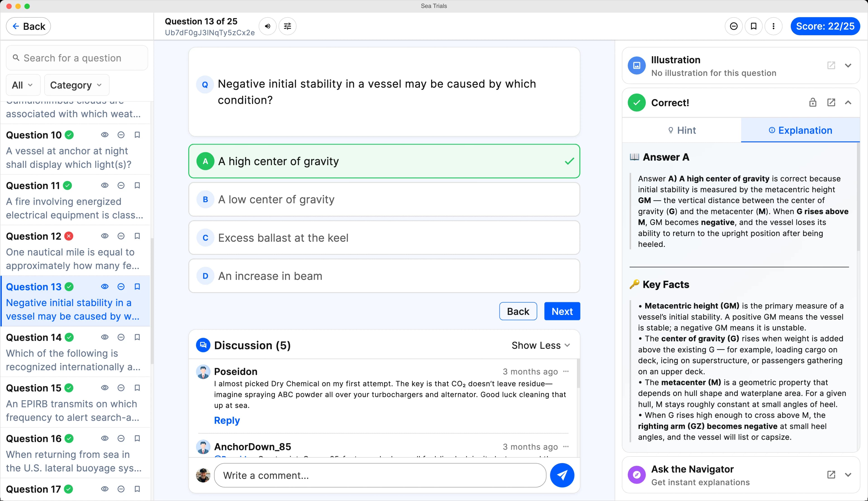Pop out the Correct! explanation panel

(831, 102)
